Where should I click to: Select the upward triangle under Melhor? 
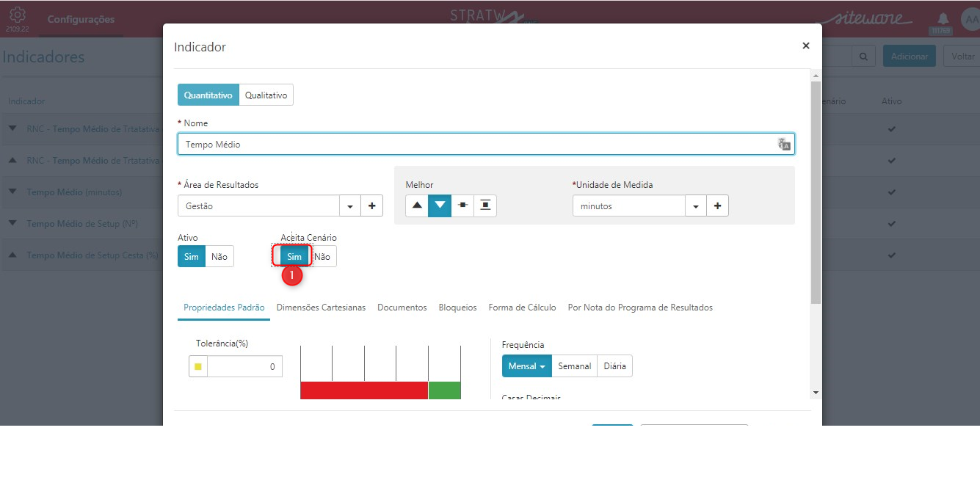417,206
